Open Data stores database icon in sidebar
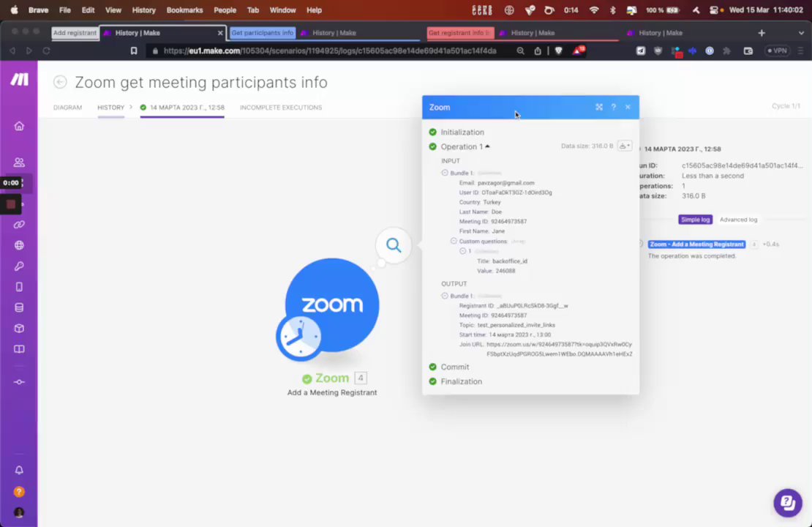The height and width of the screenshot is (527, 812). 19,308
